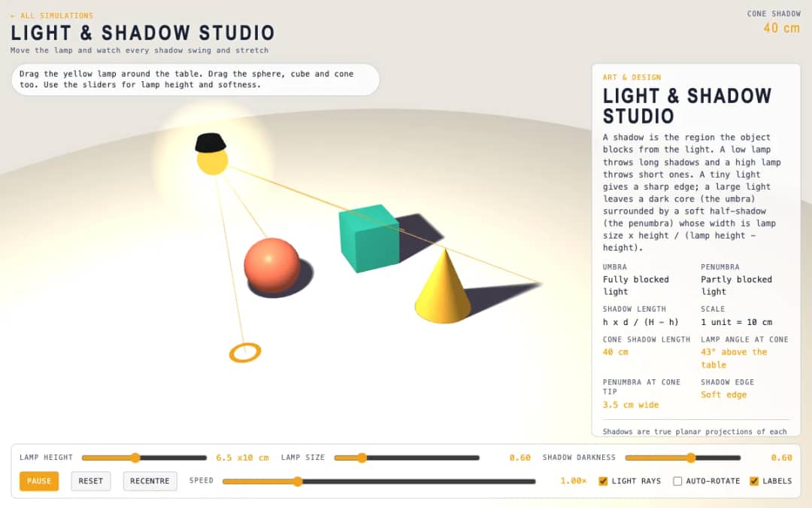Click the 'Drag the yellow lamp' instruction box

click(x=195, y=79)
